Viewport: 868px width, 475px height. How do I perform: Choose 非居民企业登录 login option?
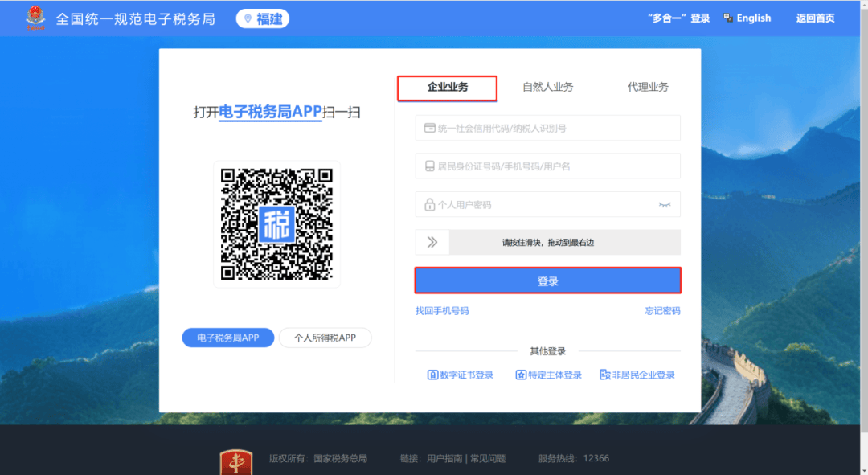[637, 375]
